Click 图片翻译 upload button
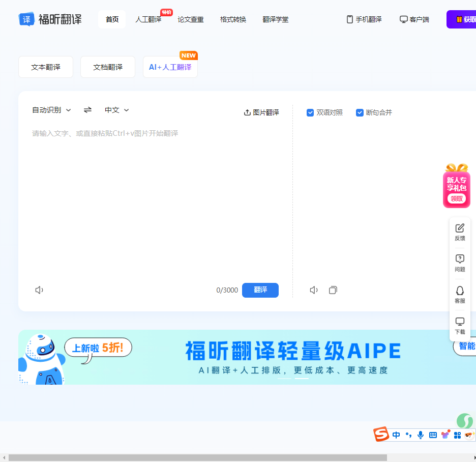This screenshot has height=462, width=476. 261,112
